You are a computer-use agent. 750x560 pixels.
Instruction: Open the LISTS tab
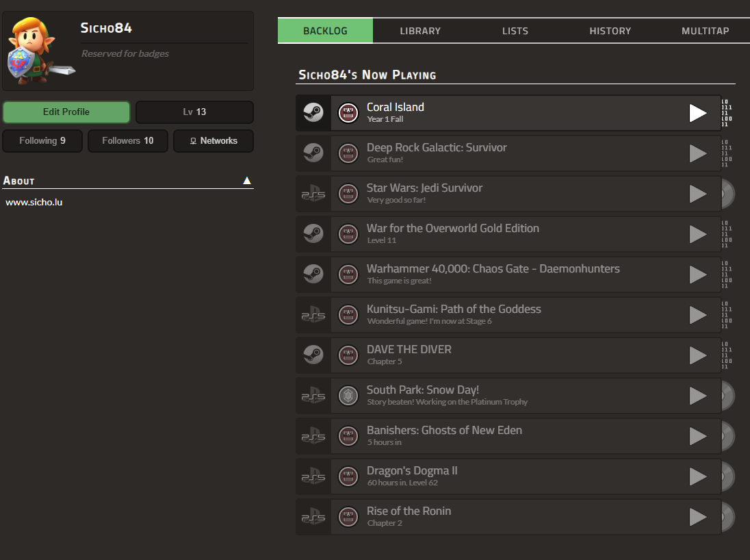(515, 31)
